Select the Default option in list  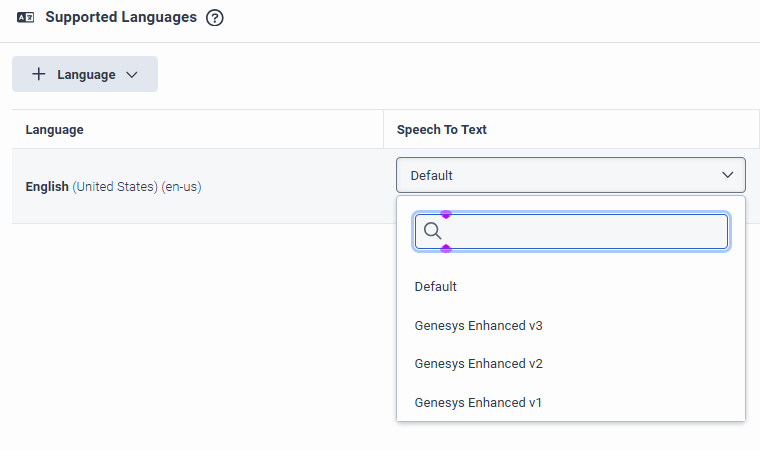pyautogui.click(x=436, y=286)
